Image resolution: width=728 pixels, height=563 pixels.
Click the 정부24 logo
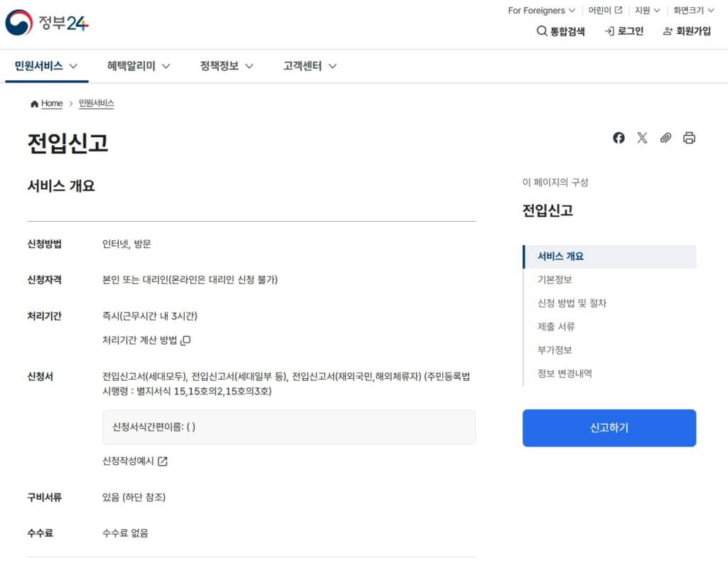pyautogui.click(x=47, y=23)
